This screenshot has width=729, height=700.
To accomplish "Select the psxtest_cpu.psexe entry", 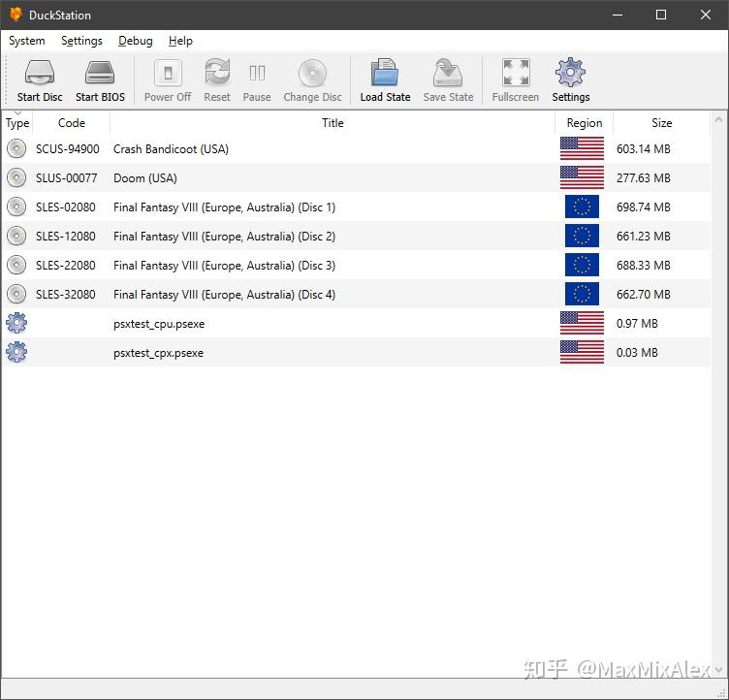I will 159,324.
